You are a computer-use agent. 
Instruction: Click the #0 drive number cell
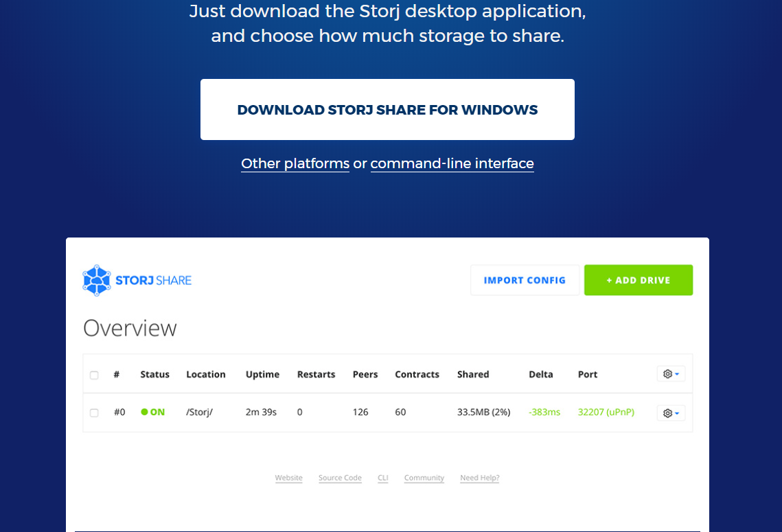[119, 413]
